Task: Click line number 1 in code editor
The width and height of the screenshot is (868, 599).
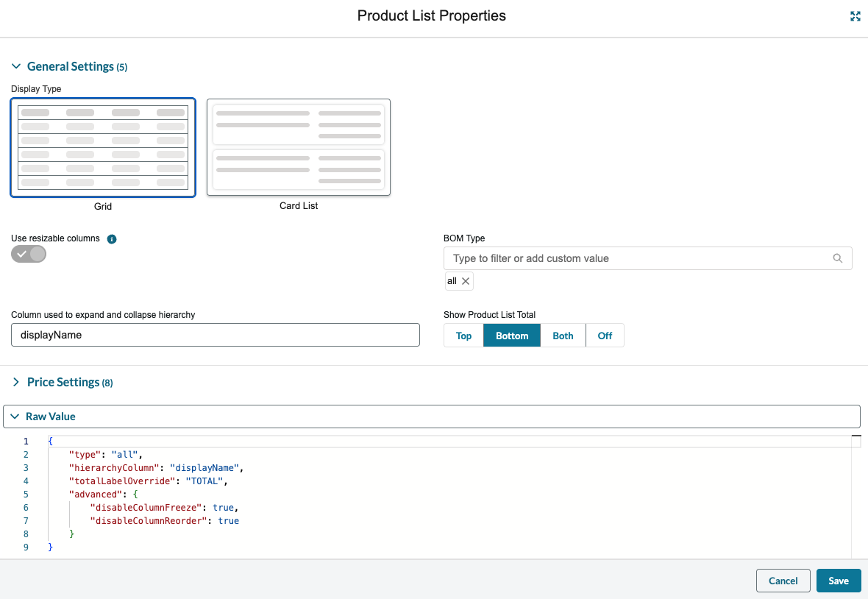Action: point(26,442)
